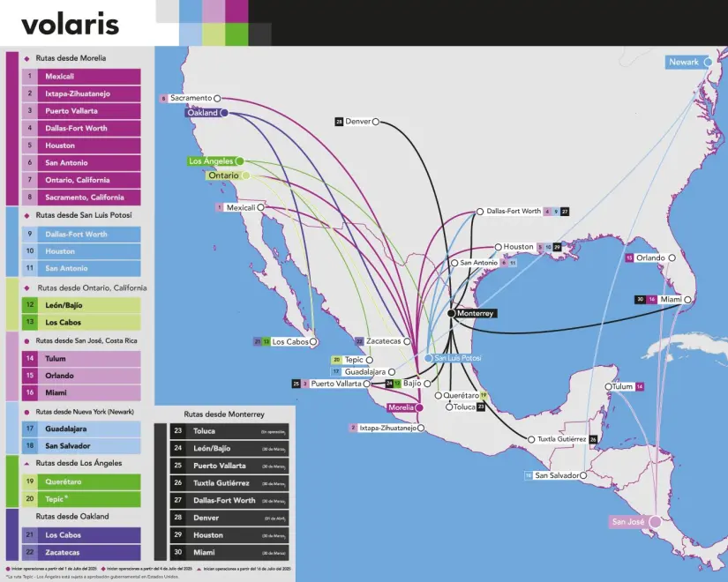Choose legend row 19 Querétaro

pos(81,481)
